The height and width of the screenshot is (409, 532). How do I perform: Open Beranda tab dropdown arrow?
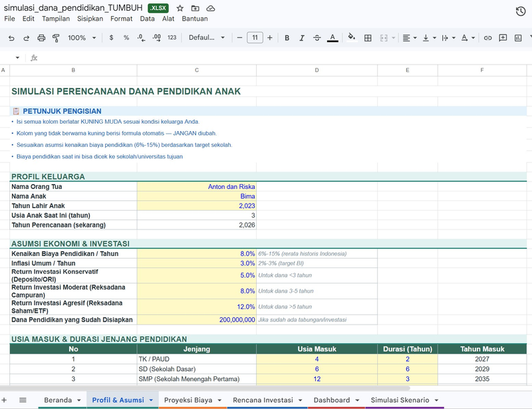pos(78,400)
